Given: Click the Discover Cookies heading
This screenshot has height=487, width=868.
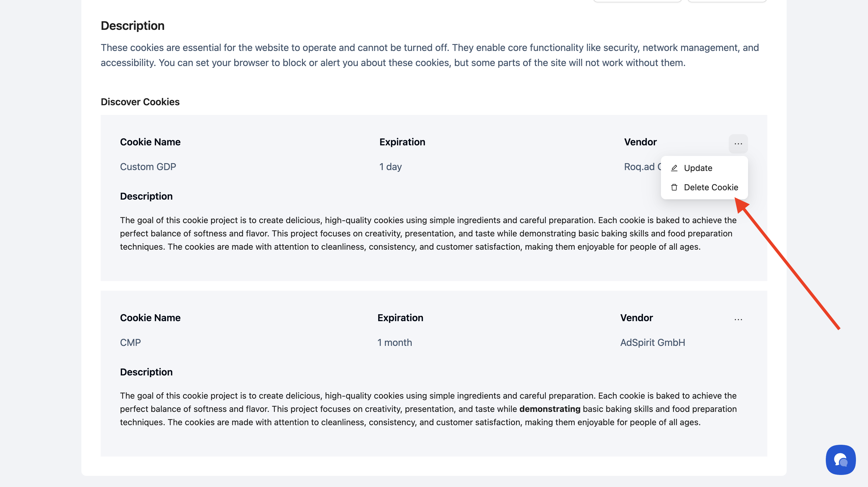Looking at the screenshot, I should [140, 102].
